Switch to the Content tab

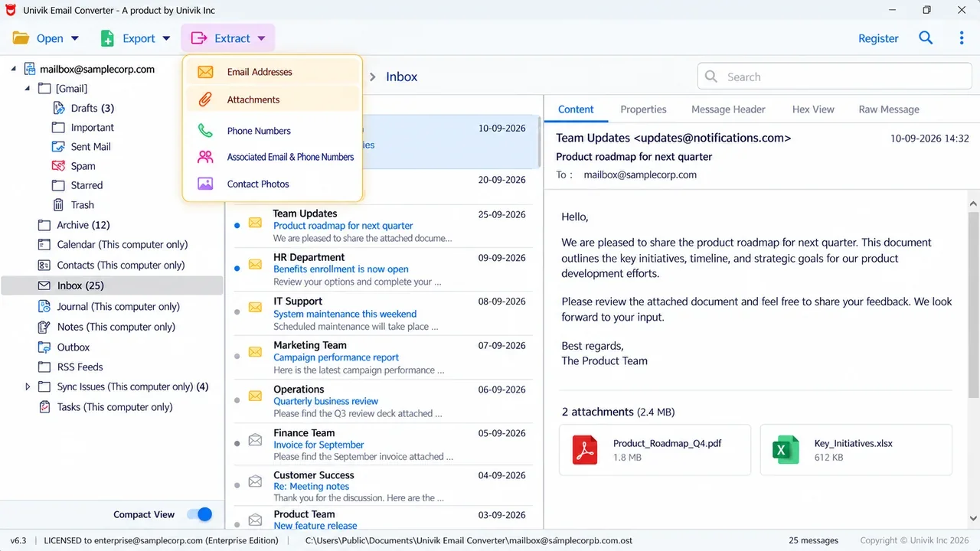pos(576,109)
